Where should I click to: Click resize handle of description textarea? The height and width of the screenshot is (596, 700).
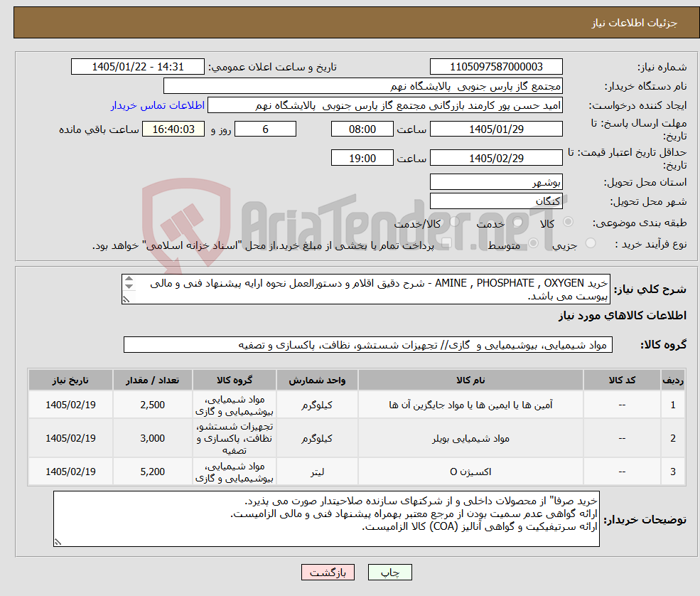[x=126, y=299]
